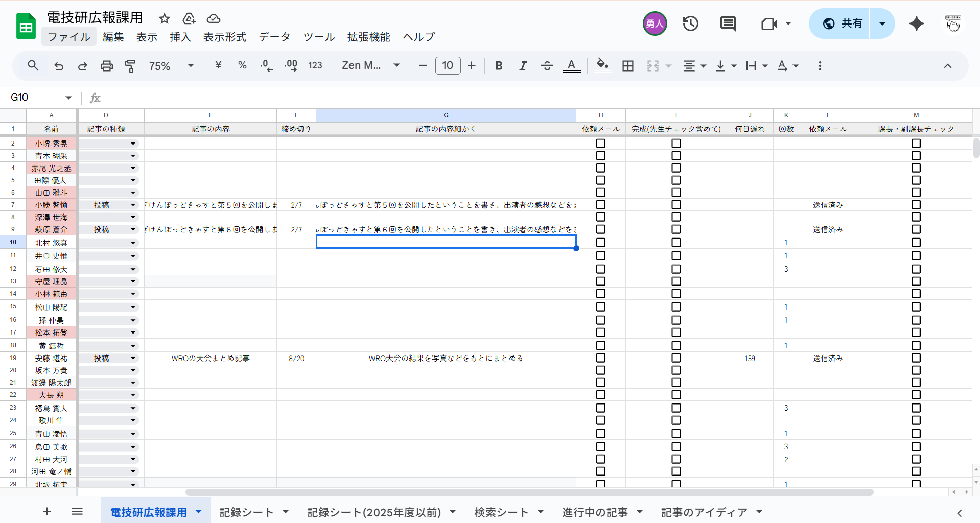The image size is (980, 523).
Task: Tick 完成 checkbox in 安藤 堪祐 row
Action: [x=676, y=358]
